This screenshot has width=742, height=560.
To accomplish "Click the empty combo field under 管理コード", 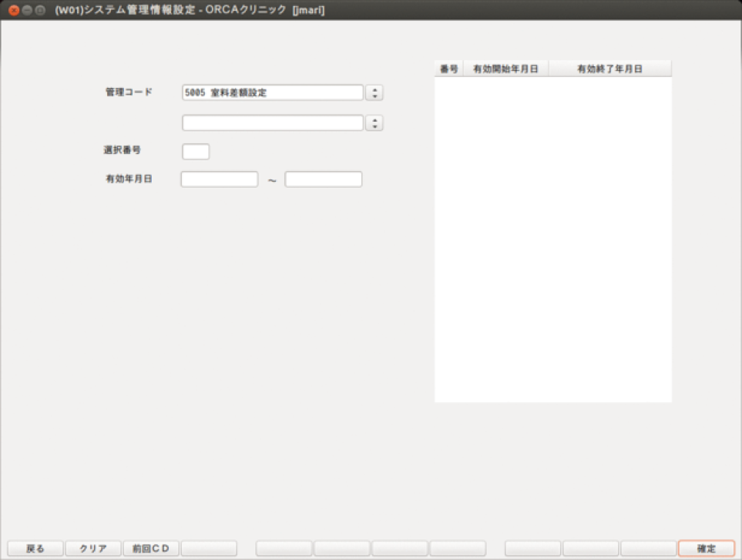I will [x=272, y=123].
